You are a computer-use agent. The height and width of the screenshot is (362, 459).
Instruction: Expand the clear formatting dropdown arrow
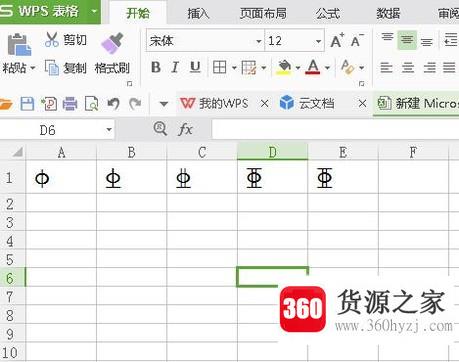pyautogui.click(x=362, y=68)
